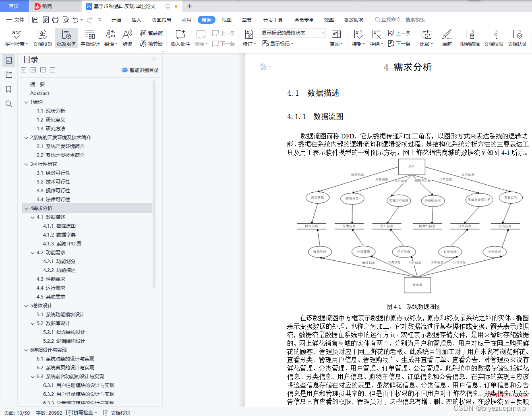This screenshot has height=416, width=532.
Task: Jump to 5.1 系统功能模块设计 in outline
Action: click(60, 315)
